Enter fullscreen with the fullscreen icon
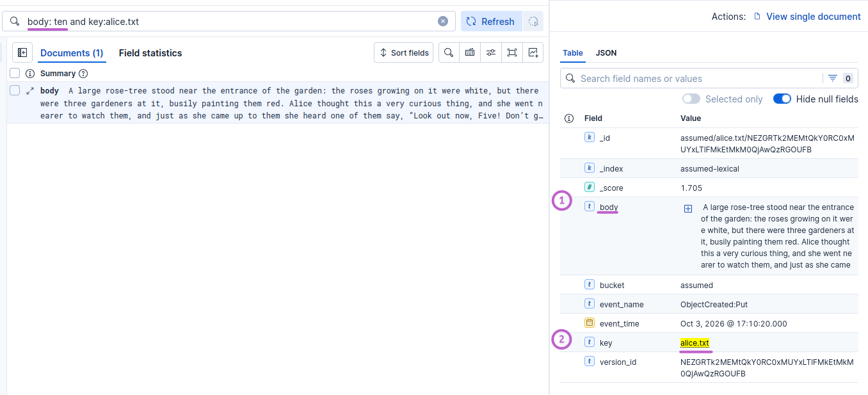This screenshot has height=395, width=868. click(x=512, y=52)
